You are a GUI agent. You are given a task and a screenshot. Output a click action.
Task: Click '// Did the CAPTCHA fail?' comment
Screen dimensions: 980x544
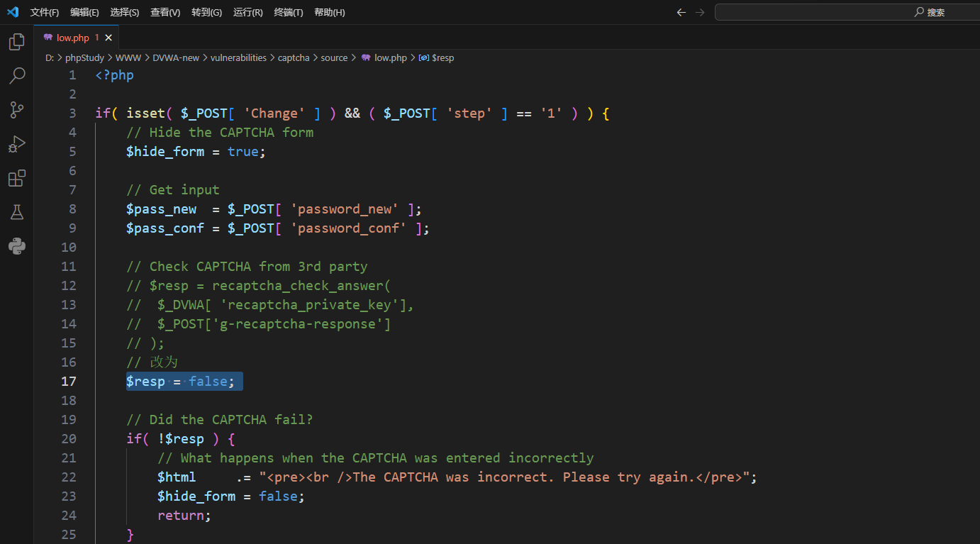[220, 420]
